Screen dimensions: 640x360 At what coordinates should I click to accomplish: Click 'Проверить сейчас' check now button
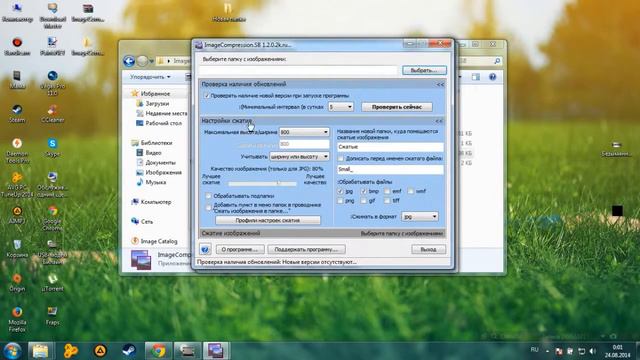(x=397, y=107)
